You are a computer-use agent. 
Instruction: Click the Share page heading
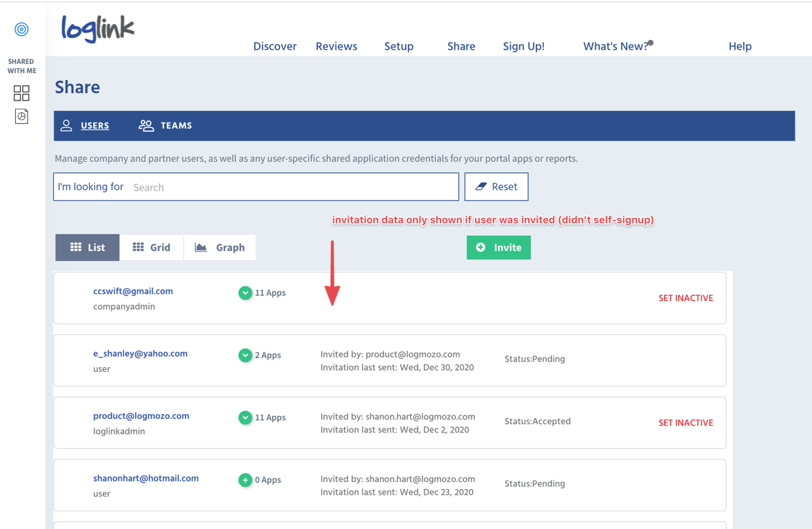[78, 87]
